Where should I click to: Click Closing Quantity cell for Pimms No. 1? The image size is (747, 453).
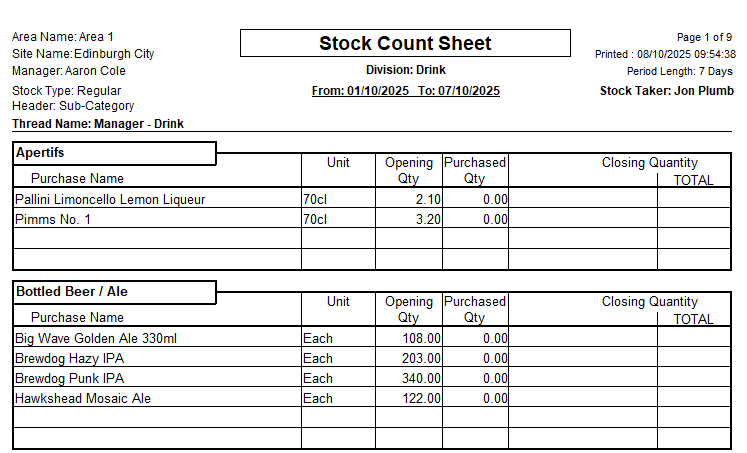583,220
